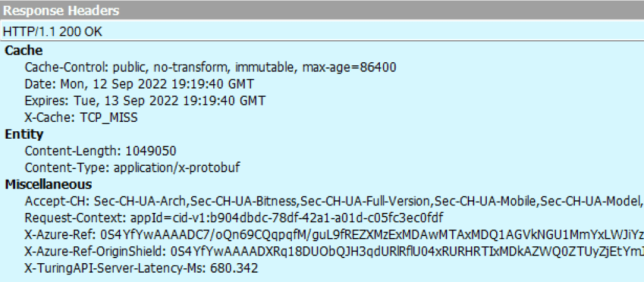Select the Expires header line
The width and height of the screenshot is (644, 282).
click(145, 100)
